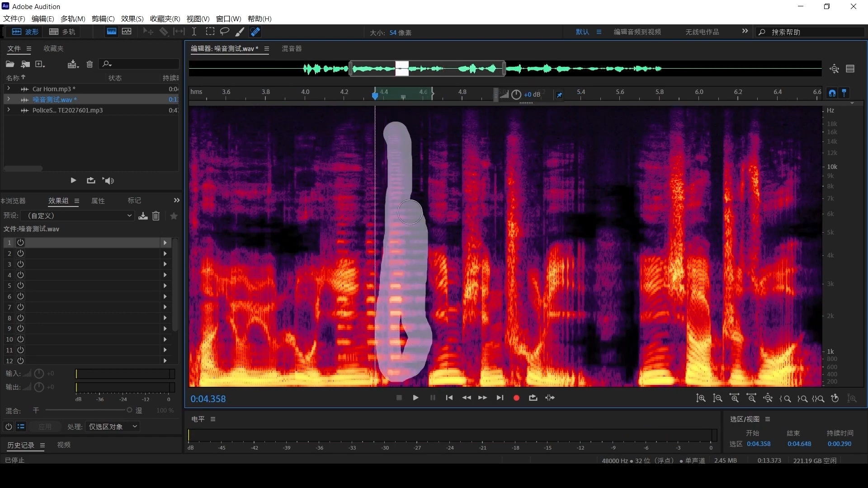
Task: Select the Marquee Selection tool
Action: (x=210, y=32)
